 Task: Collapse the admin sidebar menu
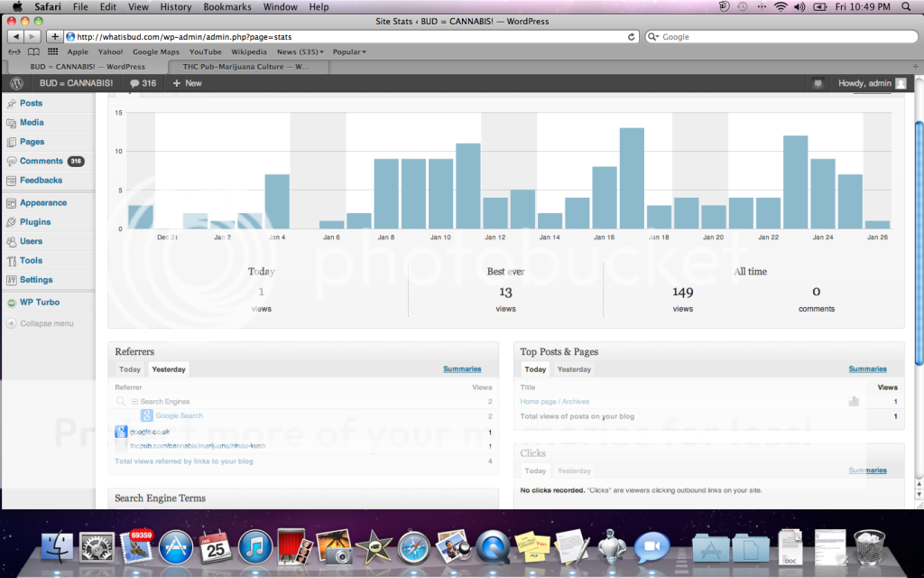tap(40, 324)
